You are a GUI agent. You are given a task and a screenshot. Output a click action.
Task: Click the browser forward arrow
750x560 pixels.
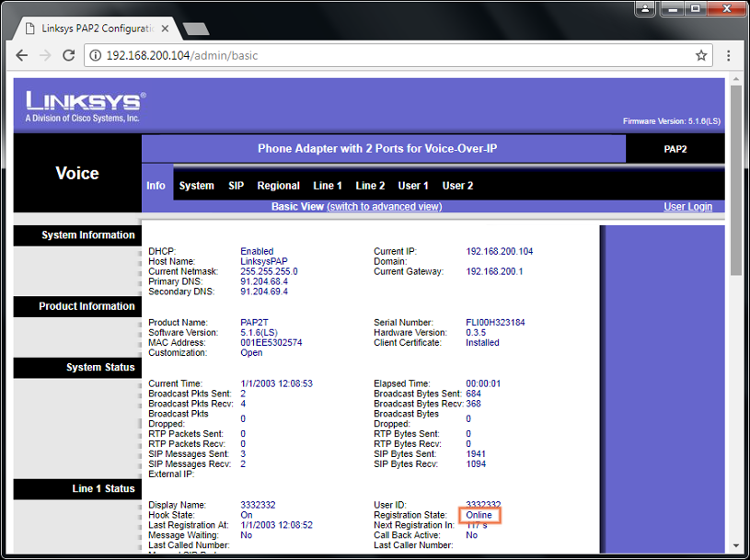pos(45,55)
